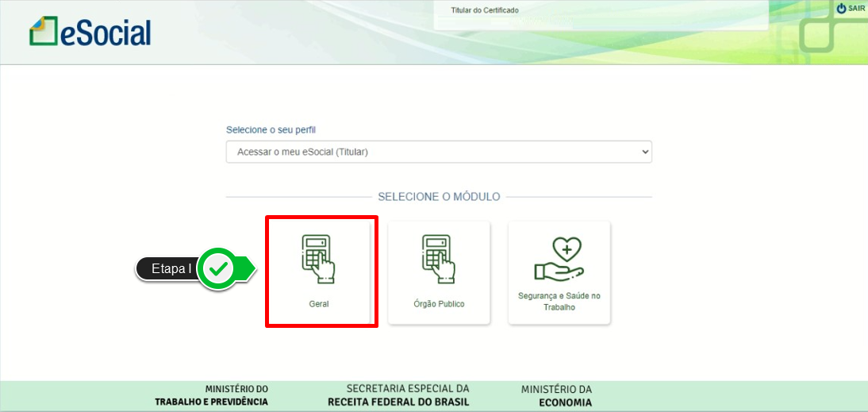The width and height of the screenshot is (868, 412).
Task: Select the Órgão Publico module icon
Action: [439, 259]
